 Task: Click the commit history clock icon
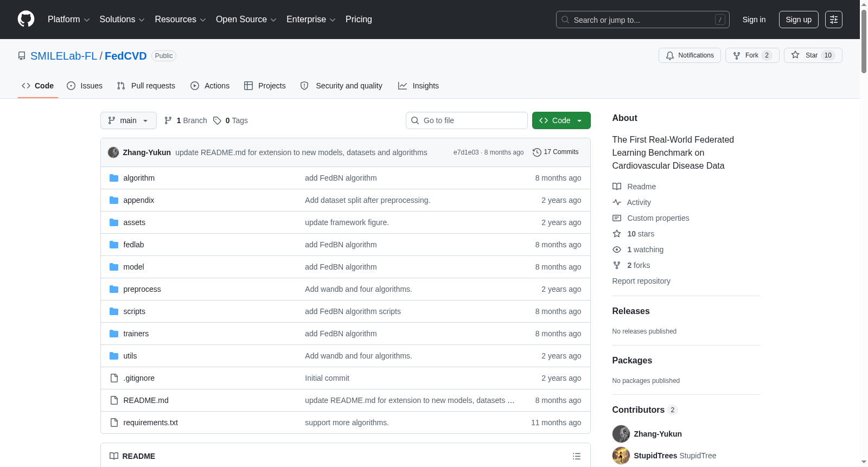point(537,152)
